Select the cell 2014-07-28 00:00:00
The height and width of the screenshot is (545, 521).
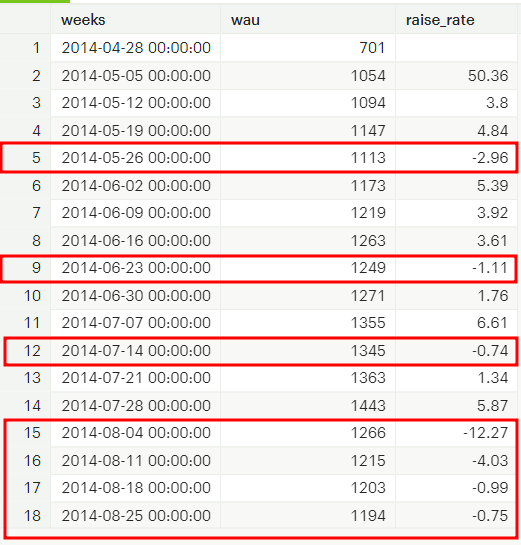[136, 405]
